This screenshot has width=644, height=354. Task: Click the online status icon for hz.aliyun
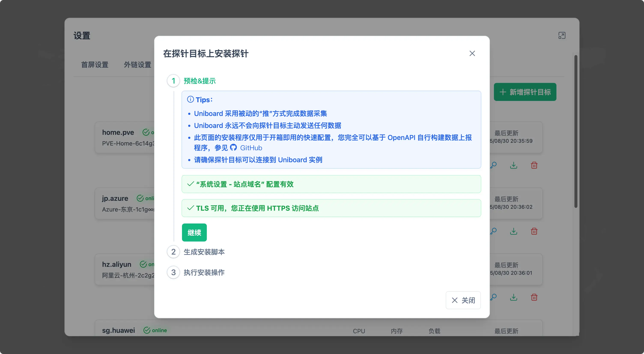pyautogui.click(x=143, y=264)
